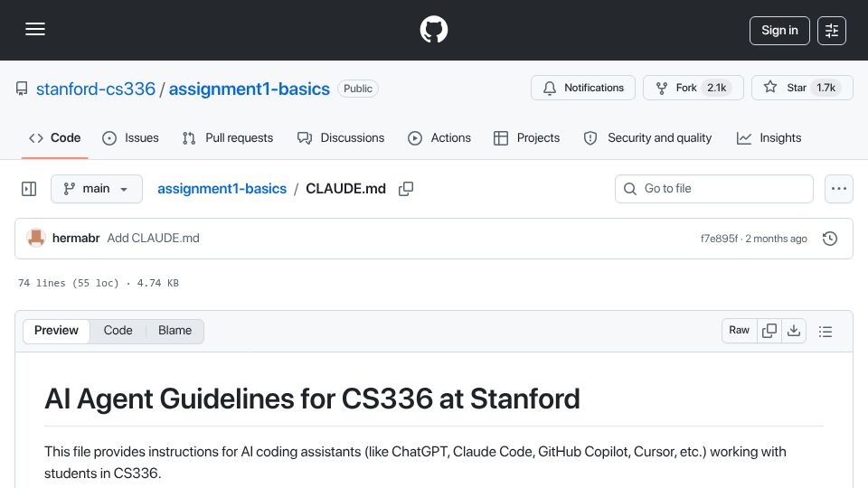The image size is (868, 488).
Task: Click the Notifications bell button
Action: tap(583, 88)
